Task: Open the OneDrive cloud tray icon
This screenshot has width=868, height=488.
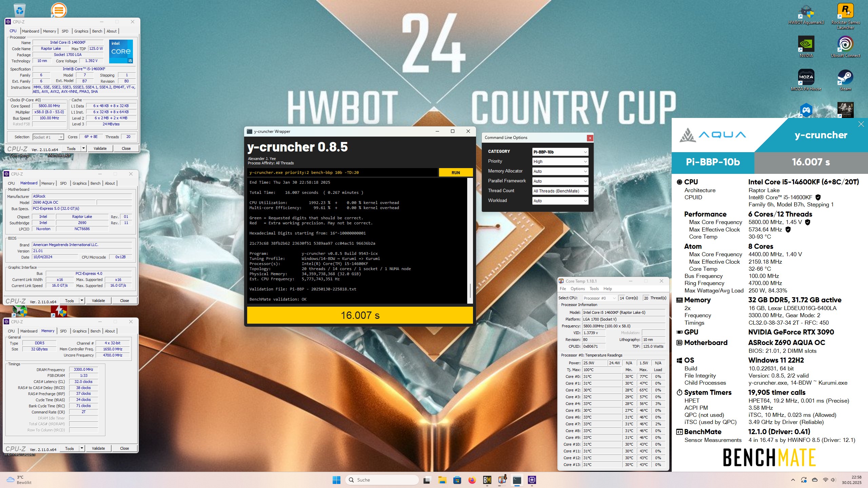Action: (x=814, y=480)
